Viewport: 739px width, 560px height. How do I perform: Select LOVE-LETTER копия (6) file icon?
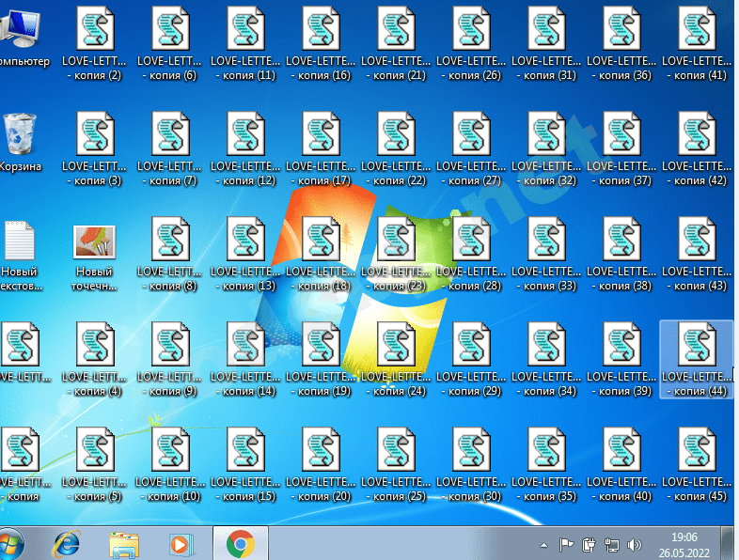(x=170, y=29)
